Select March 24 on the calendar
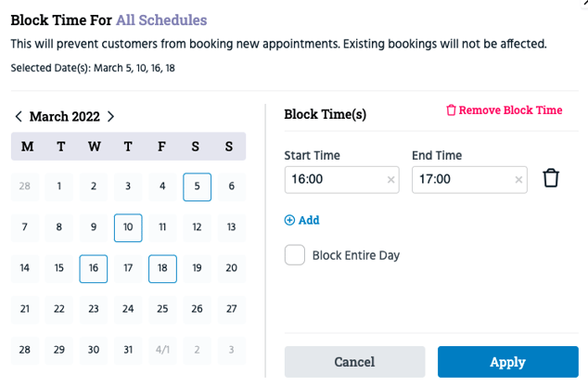This screenshot has width=588, height=387. (x=128, y=309)
